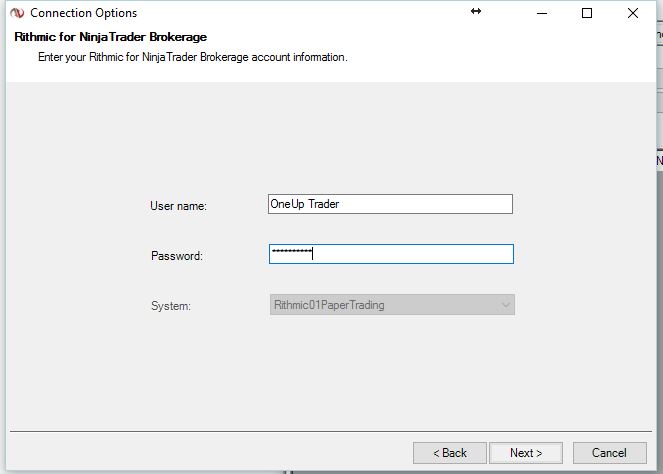
Task: Cancel the Connection Options wizard
Action: click(x=609, y=453)
